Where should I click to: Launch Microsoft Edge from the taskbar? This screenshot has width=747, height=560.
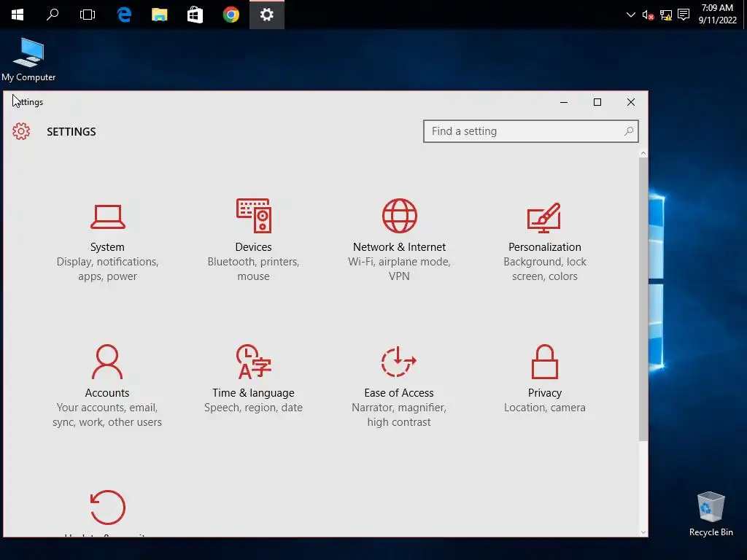click(x=124, y=15)
